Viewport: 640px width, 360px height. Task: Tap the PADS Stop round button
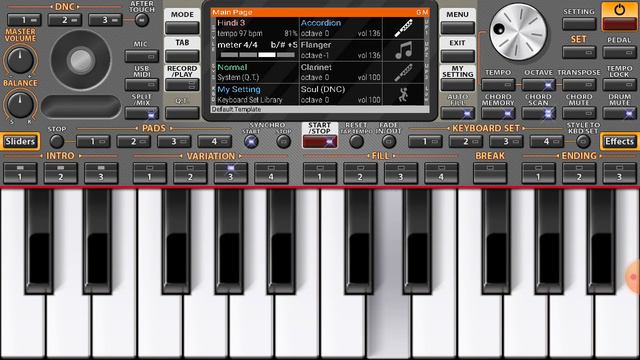pyautogui.click(x=56, y=142)
